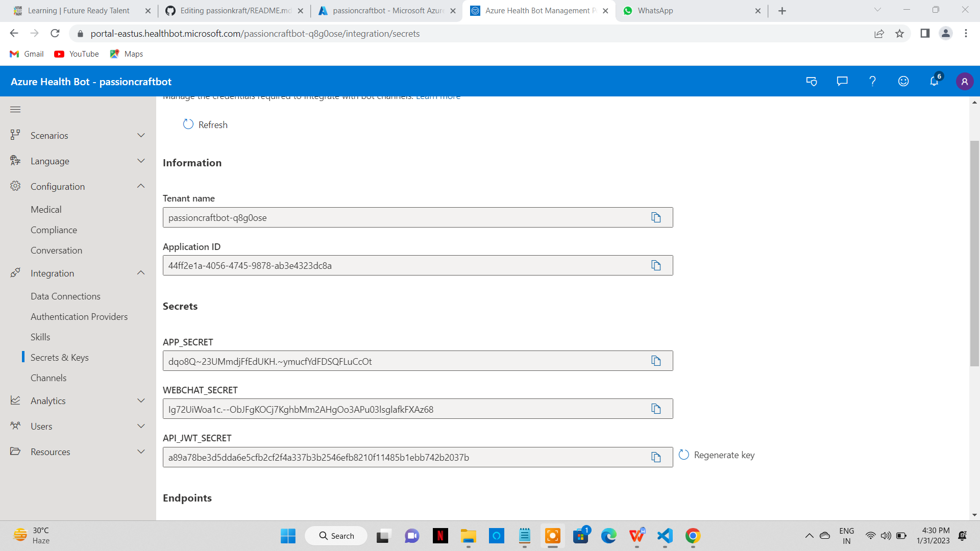Collapse the sidebar with the hamburger icon
Viewport: 980px width, 551px height.
point(15,109)
